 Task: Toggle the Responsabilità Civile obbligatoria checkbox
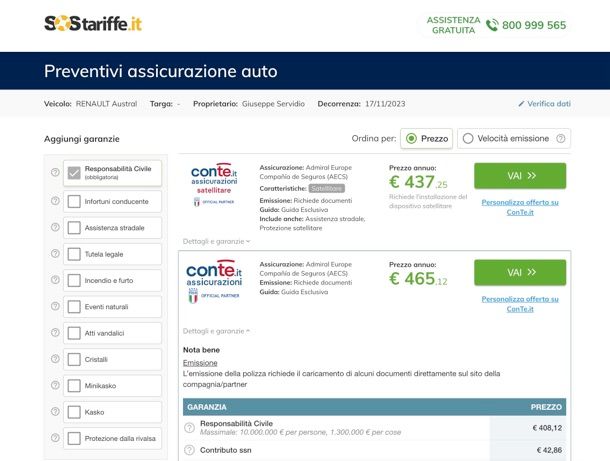[74, 173]
